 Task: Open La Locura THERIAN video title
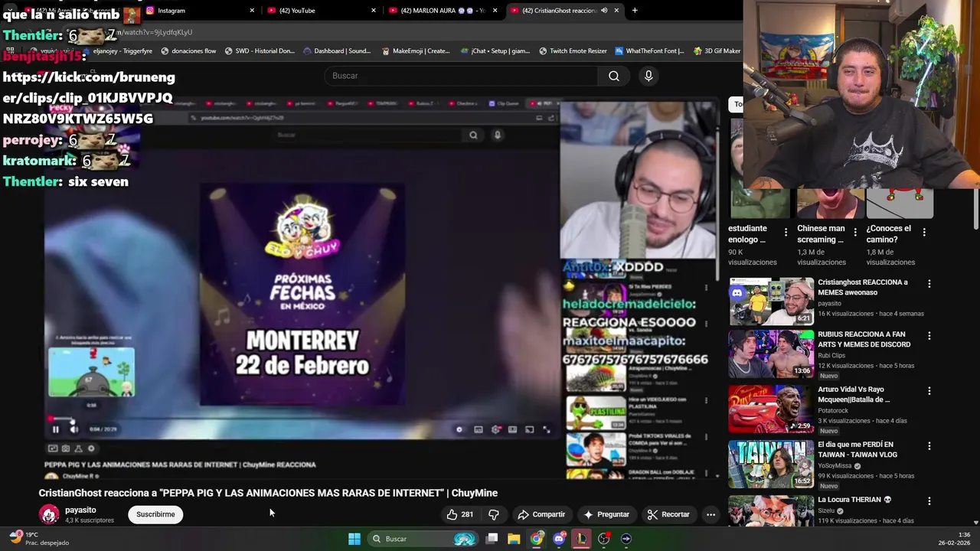854,500
